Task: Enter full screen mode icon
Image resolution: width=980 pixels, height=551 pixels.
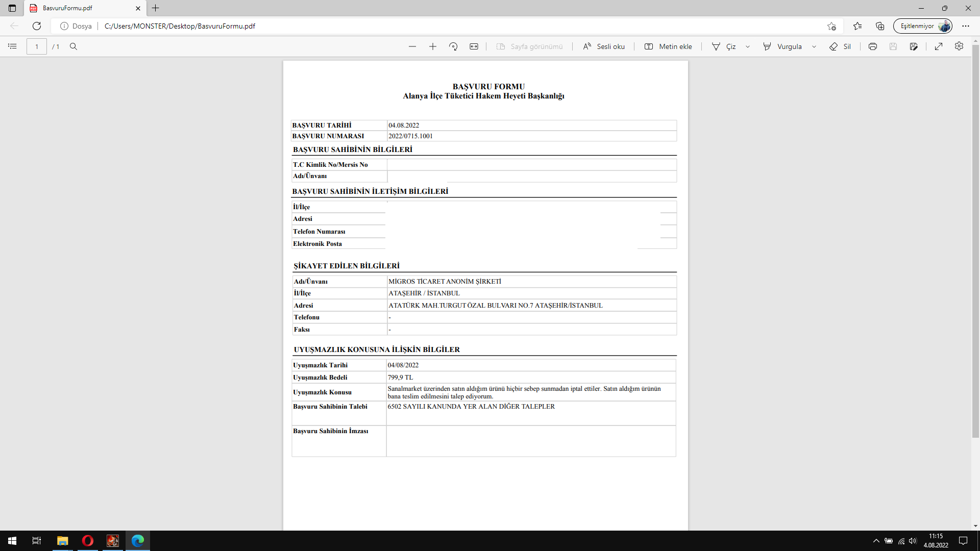Action: [x=939, y=46]
